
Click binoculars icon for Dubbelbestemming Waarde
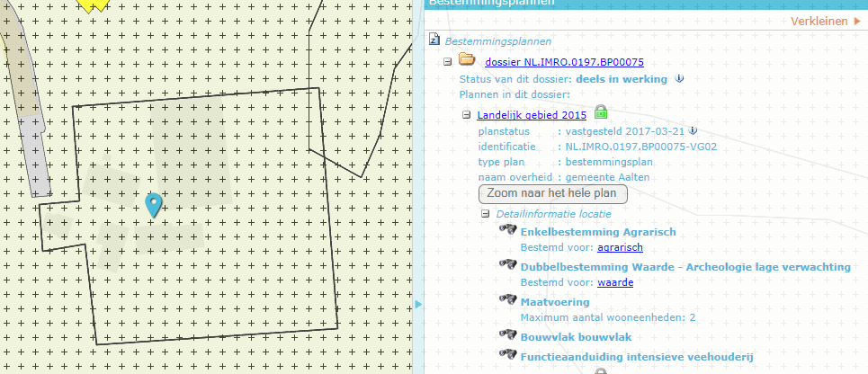(x=508, y=264)
